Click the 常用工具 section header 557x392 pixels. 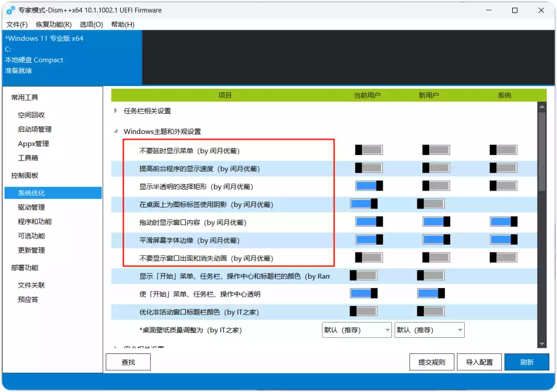pos(25,97)
